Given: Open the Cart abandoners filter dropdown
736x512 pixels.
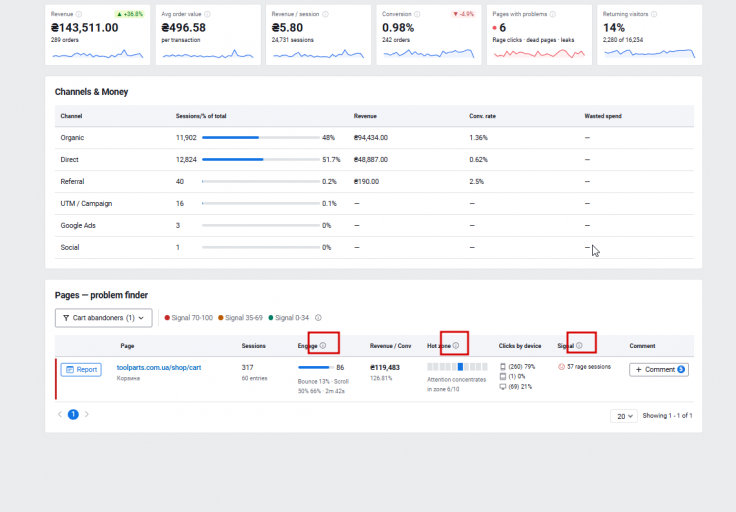Looking at the screenshot, I should point(104,318).
